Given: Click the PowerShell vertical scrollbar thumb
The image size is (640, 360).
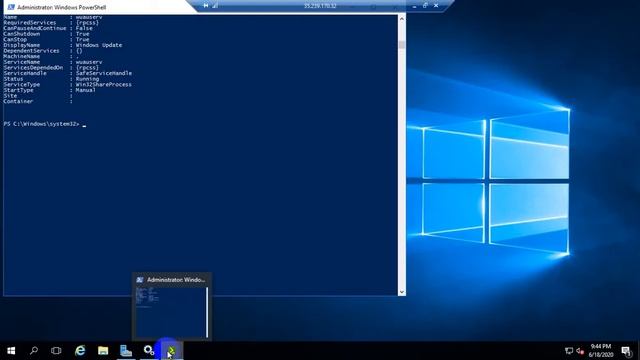Looking at the screenshot, I should click(x=402, y=44).
